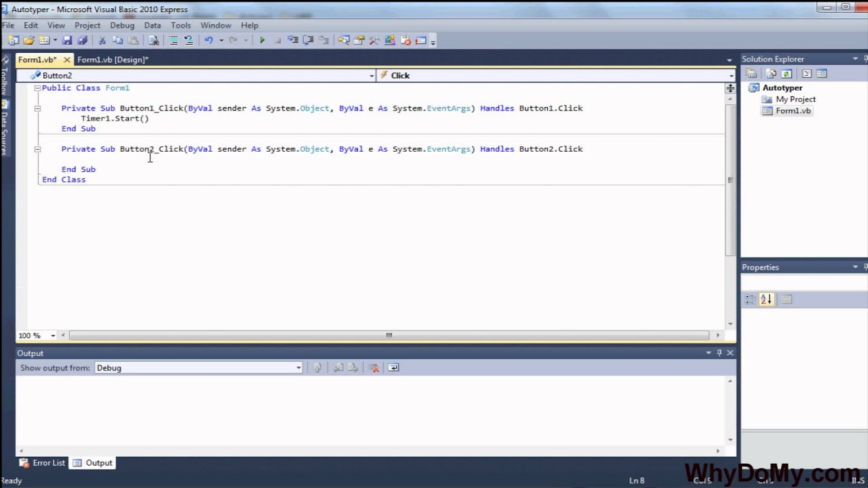Click the editor horizontal scrollbar thumb

click(389, 335)
